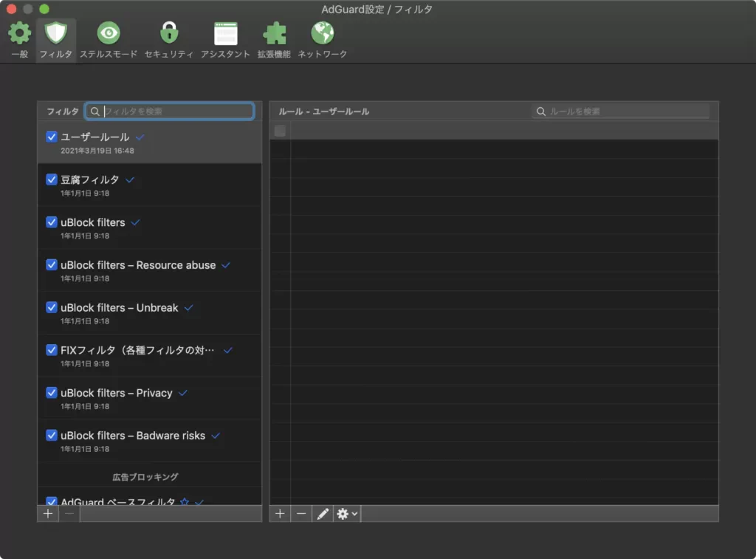756x559 pixels.
Task: Open the 一般 general settings gear icon
Action: click(x=20, y=34)
